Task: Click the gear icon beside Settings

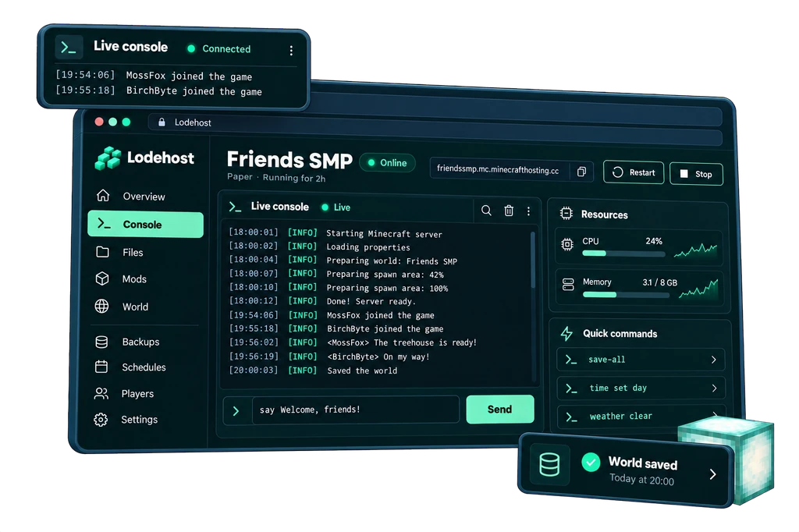Action: pyautogui.click(x=101, y=420)
